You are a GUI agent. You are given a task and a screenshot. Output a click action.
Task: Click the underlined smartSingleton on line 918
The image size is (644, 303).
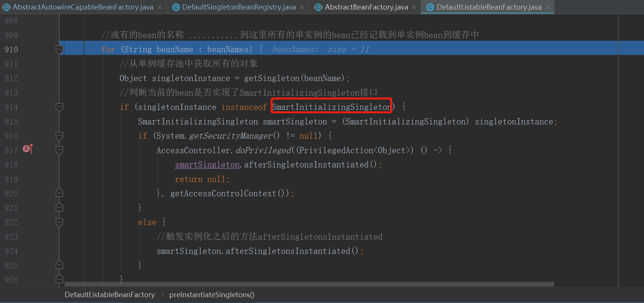pyautogui.click(x=207, y=165)
